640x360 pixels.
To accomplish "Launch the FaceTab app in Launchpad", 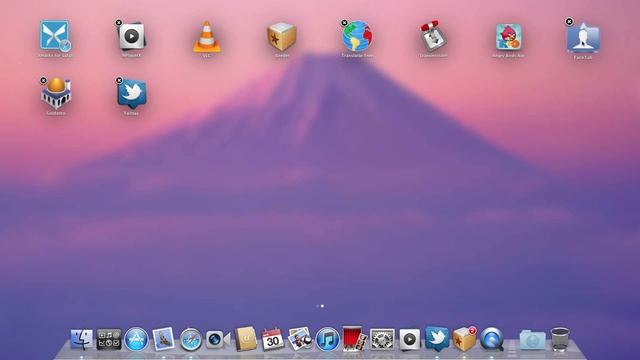I will tap(583, 37).
